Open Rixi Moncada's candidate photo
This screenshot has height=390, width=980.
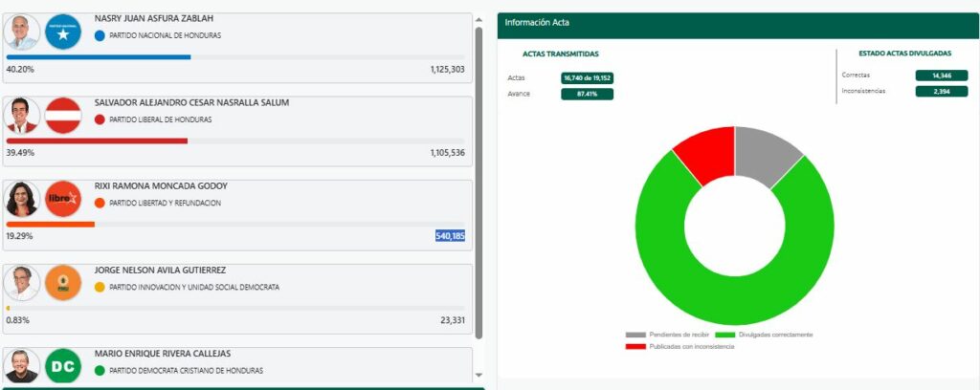point(22,199)
